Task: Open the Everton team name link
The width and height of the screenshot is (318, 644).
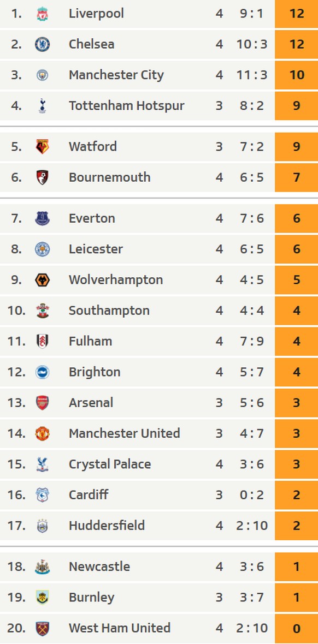Action: coord(92,218)
